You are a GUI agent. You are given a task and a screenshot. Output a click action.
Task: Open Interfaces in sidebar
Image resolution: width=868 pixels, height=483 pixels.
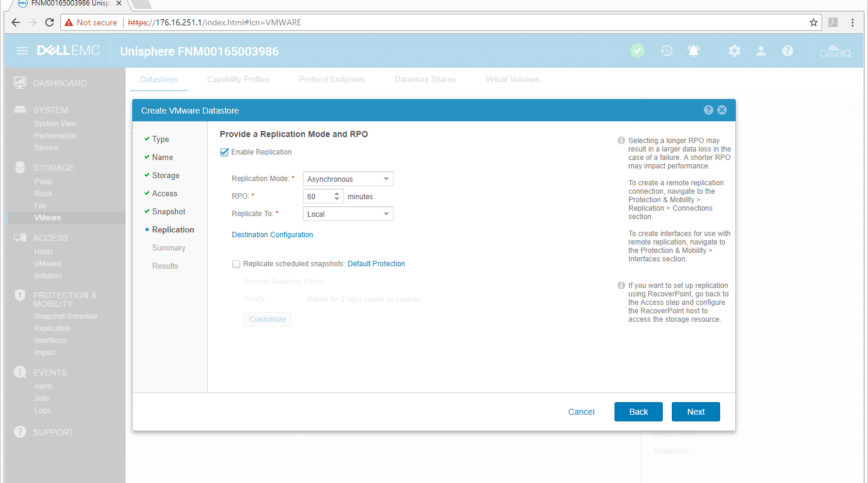50,341
